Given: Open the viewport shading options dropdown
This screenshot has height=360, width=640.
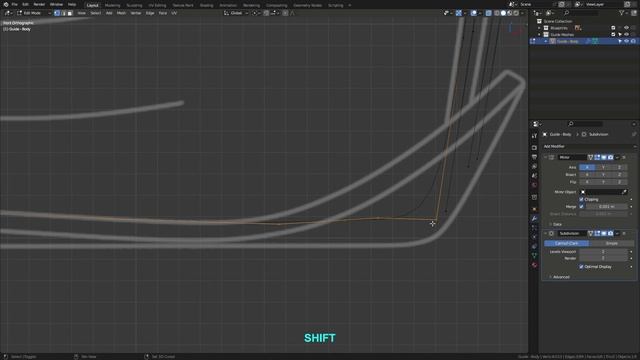Looking at the screenshot, I should pos(522,13).
